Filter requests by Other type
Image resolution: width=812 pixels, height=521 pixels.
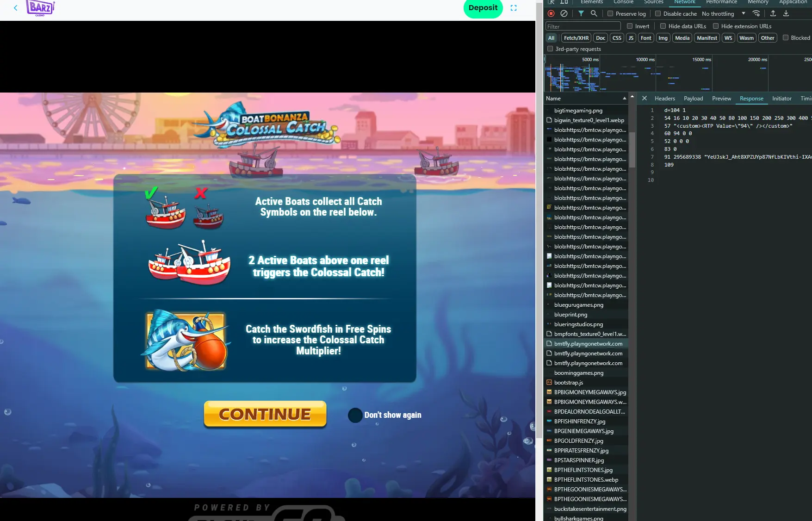tap(768, 38)
